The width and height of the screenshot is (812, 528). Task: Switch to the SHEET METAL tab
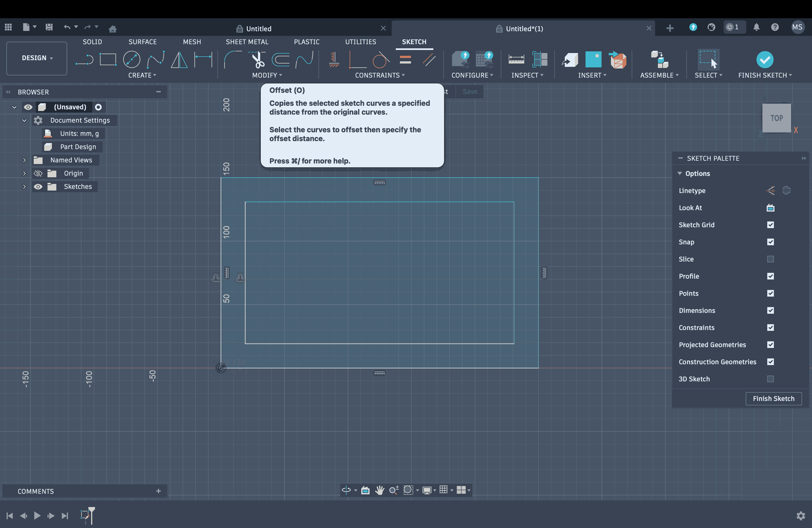click(247, 42)
